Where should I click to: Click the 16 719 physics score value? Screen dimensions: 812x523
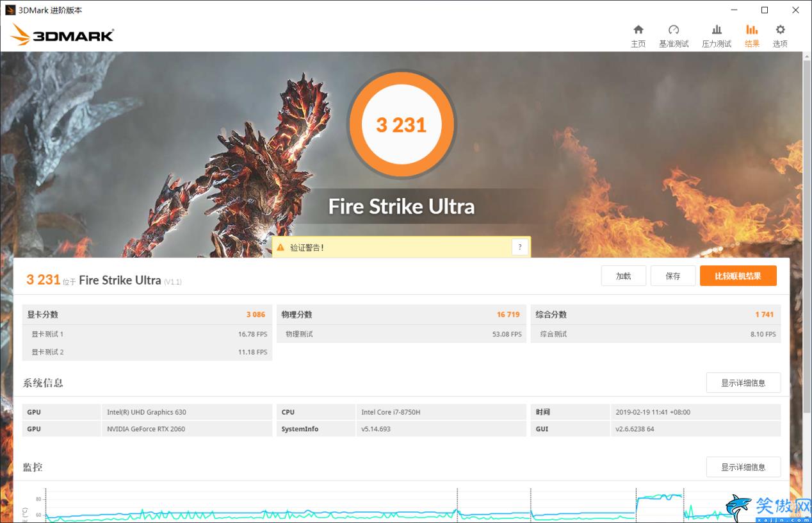(508, 315)
